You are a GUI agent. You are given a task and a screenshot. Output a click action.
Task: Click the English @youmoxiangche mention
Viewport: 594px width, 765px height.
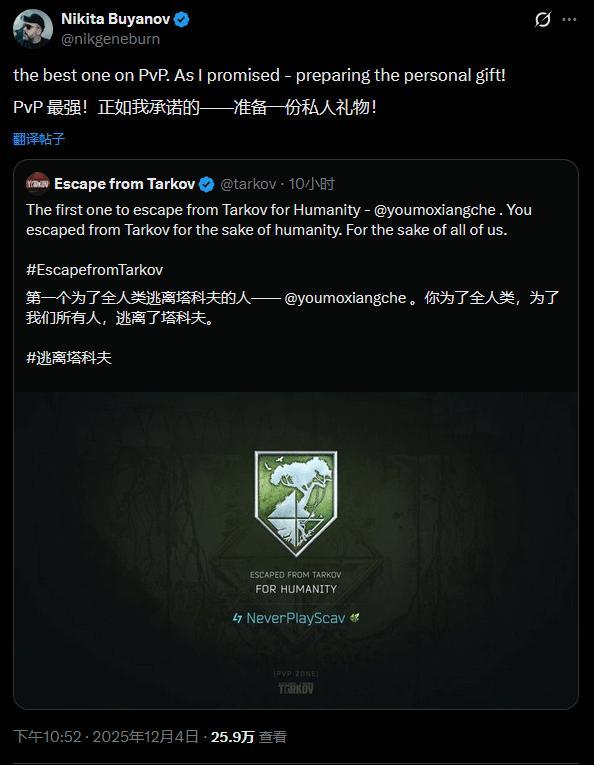435,210
